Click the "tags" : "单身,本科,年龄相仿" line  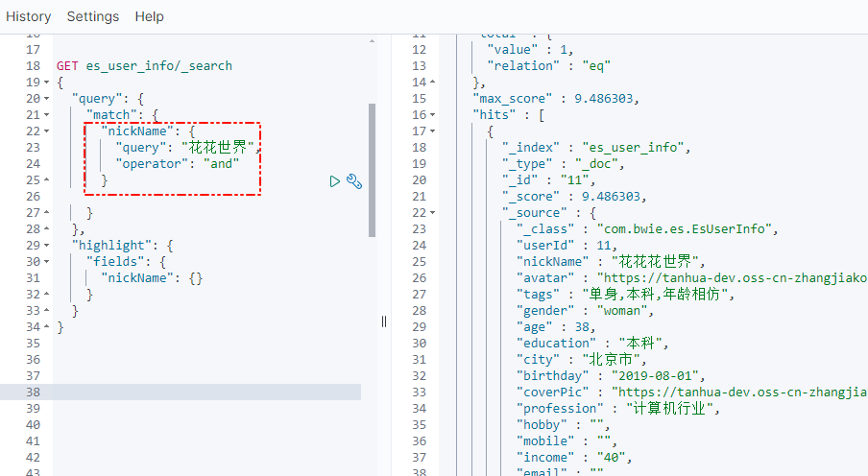pyautogui.click(x=625, y=295)
